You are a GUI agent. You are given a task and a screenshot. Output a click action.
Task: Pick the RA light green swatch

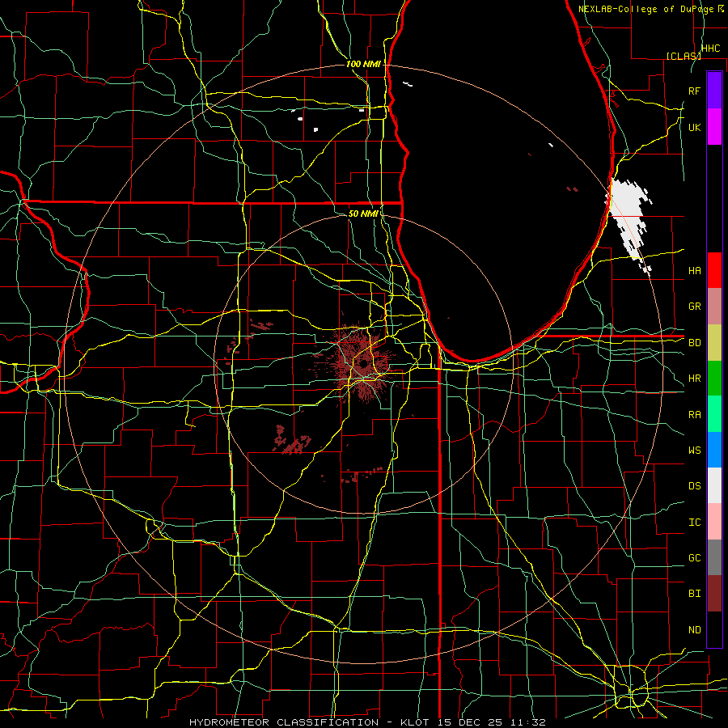click(x=714, y=414)
